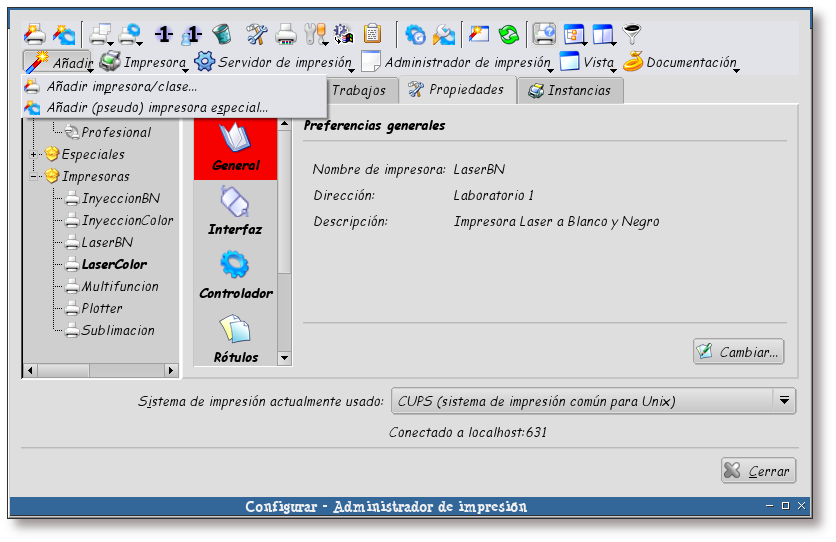
Task: Open the Servidor de impresión menu
Action: 275,63
